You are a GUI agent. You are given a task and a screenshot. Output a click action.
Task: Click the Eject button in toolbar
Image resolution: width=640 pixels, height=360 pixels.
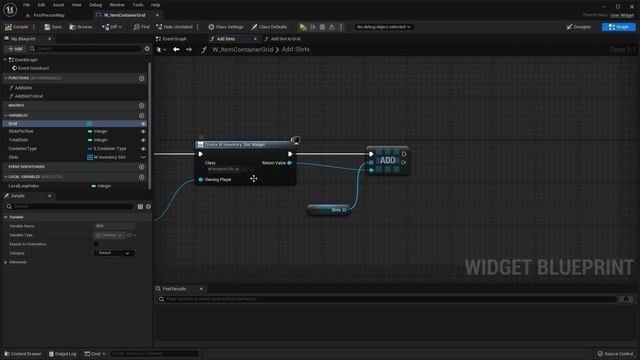pos(332,27)
